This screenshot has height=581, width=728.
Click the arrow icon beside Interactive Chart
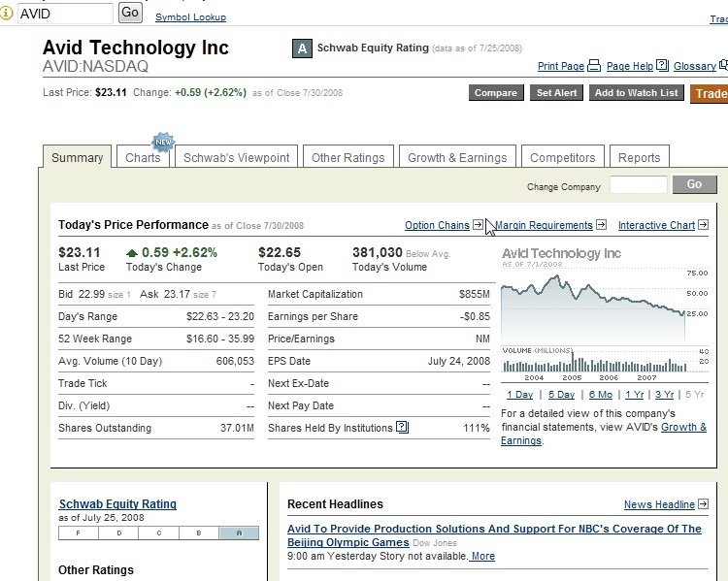pos(704,225)
